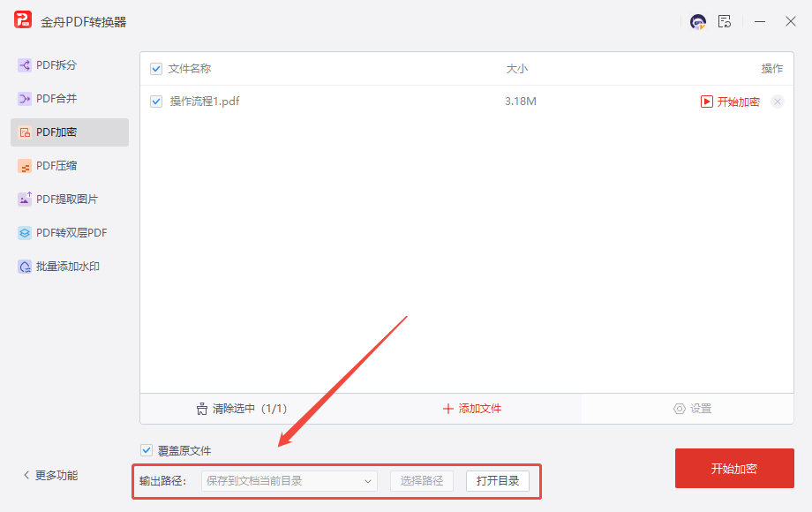812x512 pixels.
Task: Click the 批量添加水印 watermark icon
Action: pyautogui.click(x=25, y=267)
